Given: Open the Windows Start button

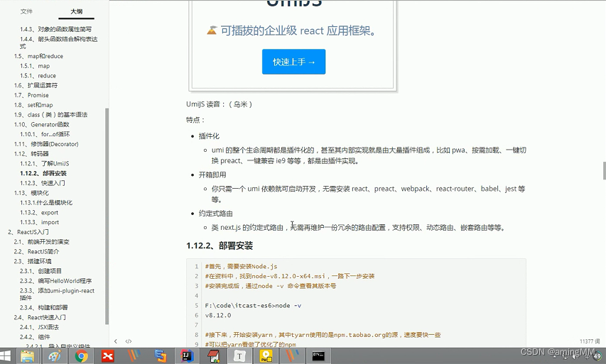Looking at the screenshot, I should tap(6, 356).
